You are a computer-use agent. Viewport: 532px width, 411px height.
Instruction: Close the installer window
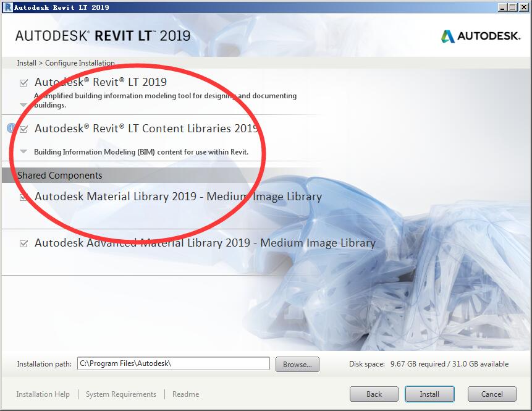523,7
